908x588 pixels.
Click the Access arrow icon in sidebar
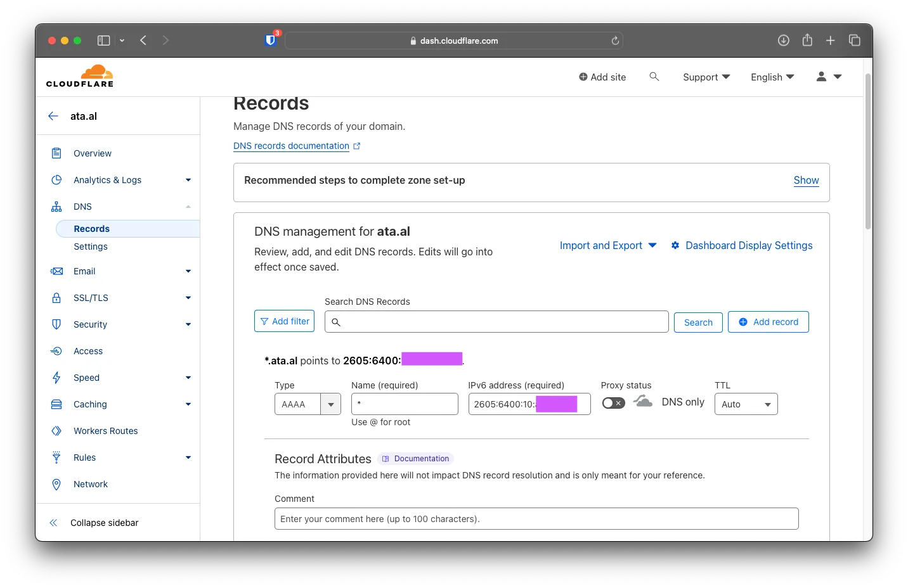(56, 351)
